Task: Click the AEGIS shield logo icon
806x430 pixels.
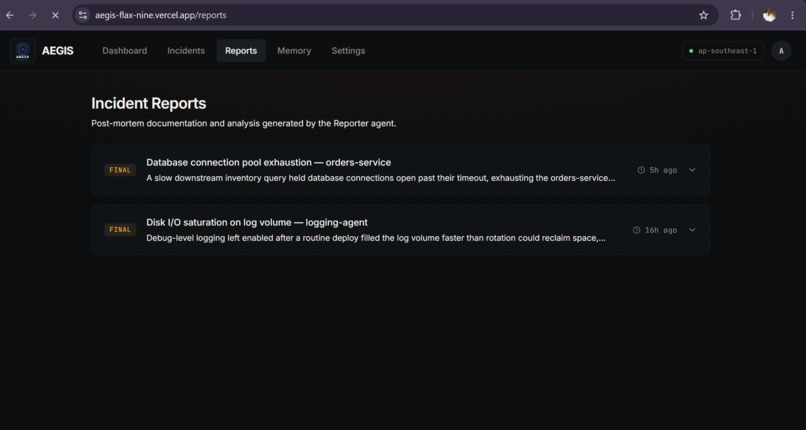Action: coord(23,51)
